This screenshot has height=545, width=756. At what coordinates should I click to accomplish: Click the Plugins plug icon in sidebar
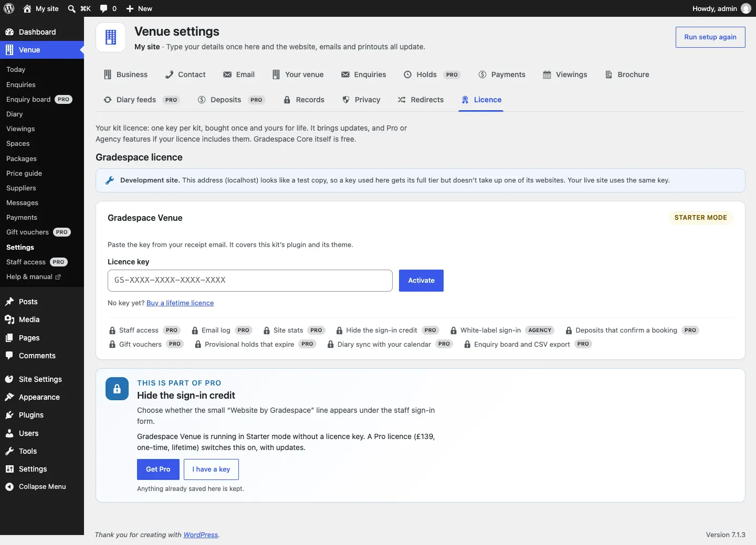(x=9, y=415)
